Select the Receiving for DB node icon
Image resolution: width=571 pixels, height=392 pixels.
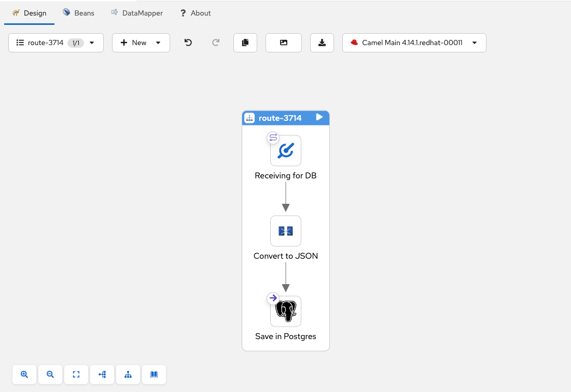[x=286, y=151]
